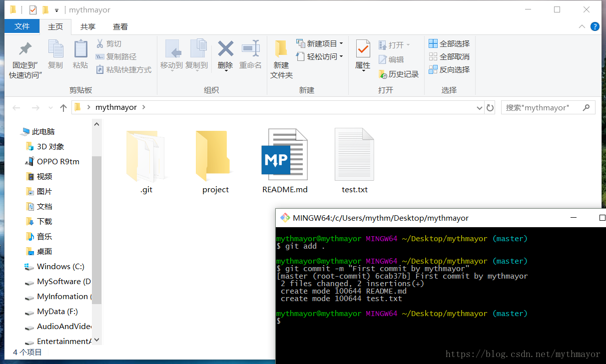Select Downloads (下载) in sidebar
The width and height of the screenshot is (606, 364).
39,222
